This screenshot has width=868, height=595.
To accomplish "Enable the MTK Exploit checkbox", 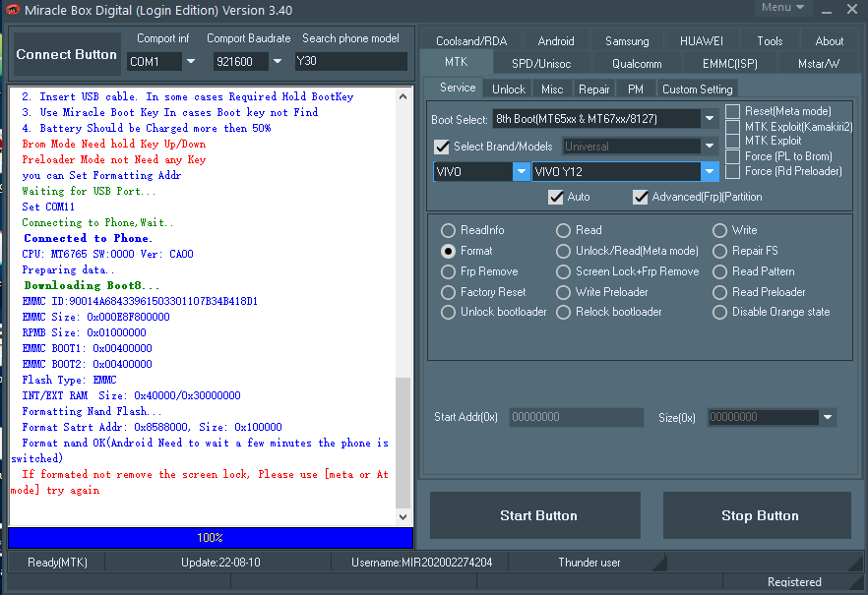I will 732,141.
